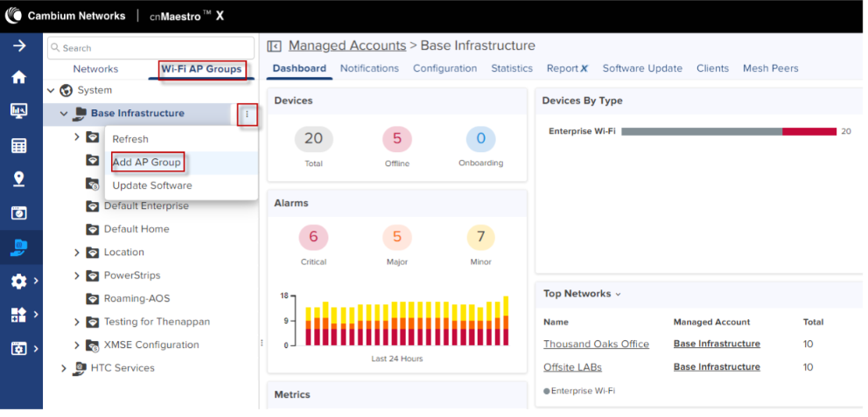
Task: Open the Home sidebar icon
Action: pyautogui.click(x=19, y=78)
